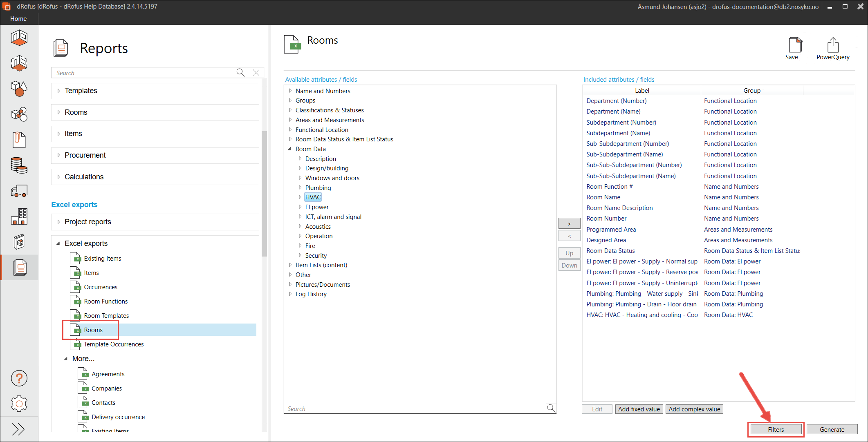
Task: Expand the HVAC attribute node
Action: [300, 197]
